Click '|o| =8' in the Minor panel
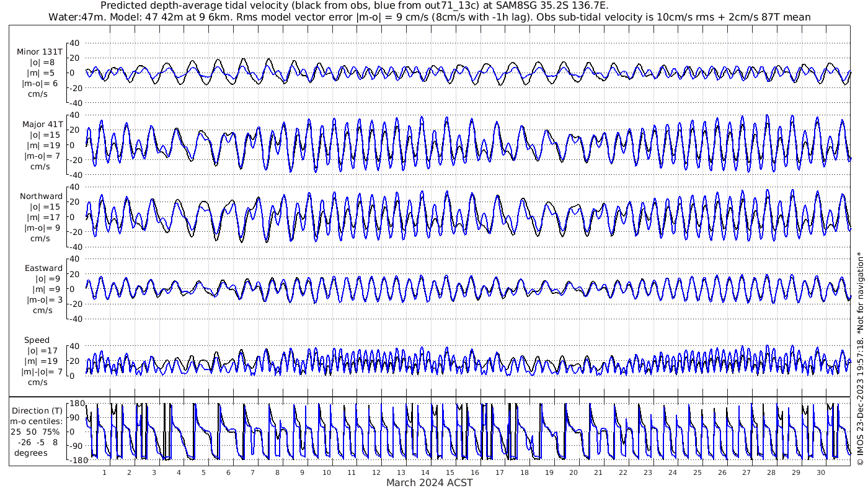Viewport: 868px width, 496px height. point(42,62)
